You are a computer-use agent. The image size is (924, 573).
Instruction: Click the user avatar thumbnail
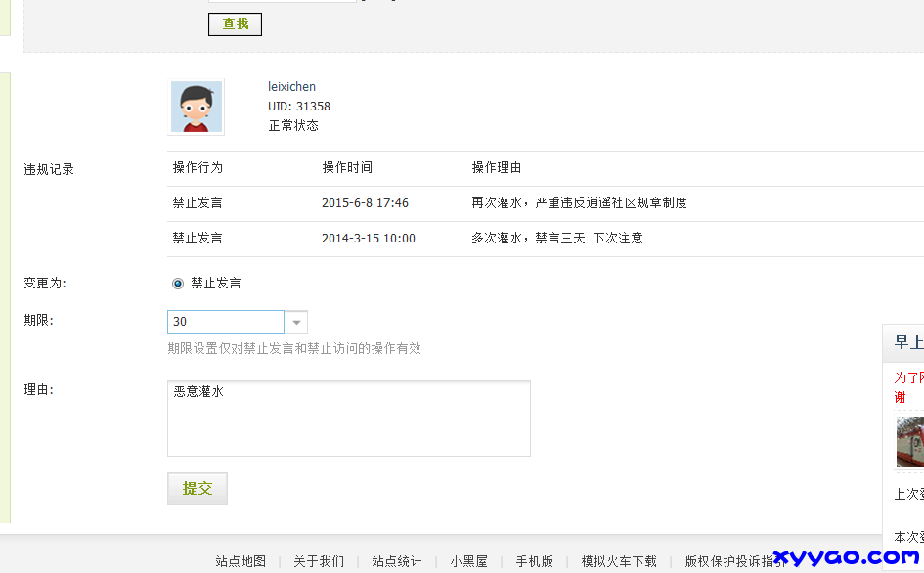(196, 104)
